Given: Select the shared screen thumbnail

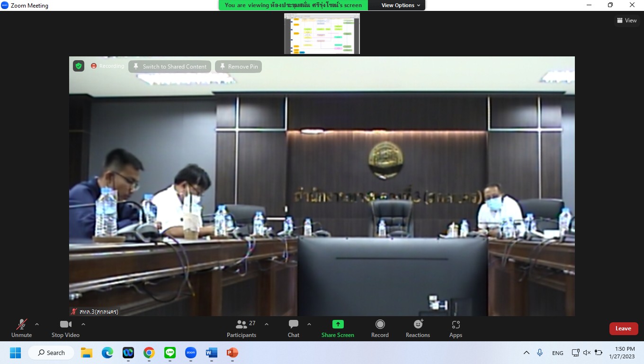Looking at the screenshot, I should [322, 34].
